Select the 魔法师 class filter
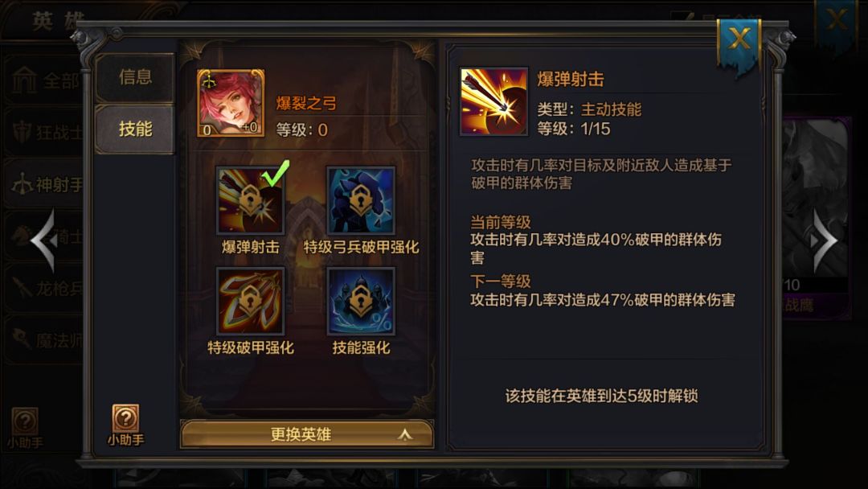 (x=45, y=339)
